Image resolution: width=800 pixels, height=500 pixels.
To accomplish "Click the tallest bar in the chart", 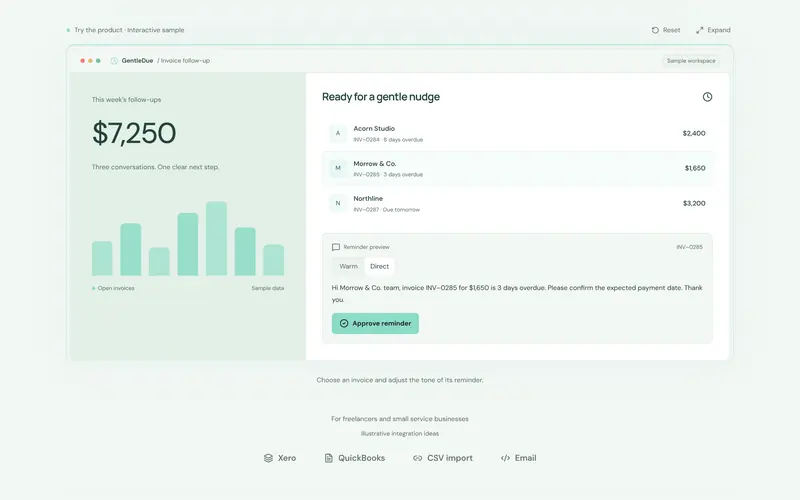I will 216,238.
